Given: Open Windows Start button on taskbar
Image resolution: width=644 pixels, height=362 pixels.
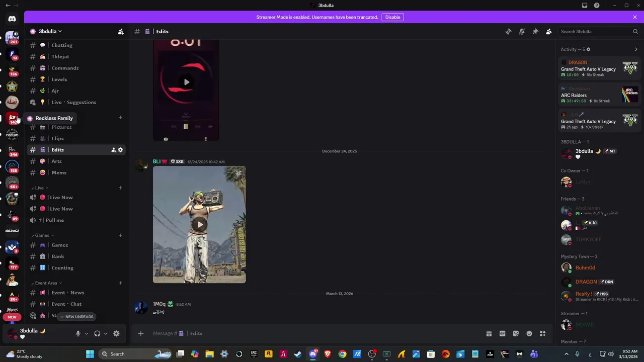Looking at the screenshot, I should tap(90, 354).
